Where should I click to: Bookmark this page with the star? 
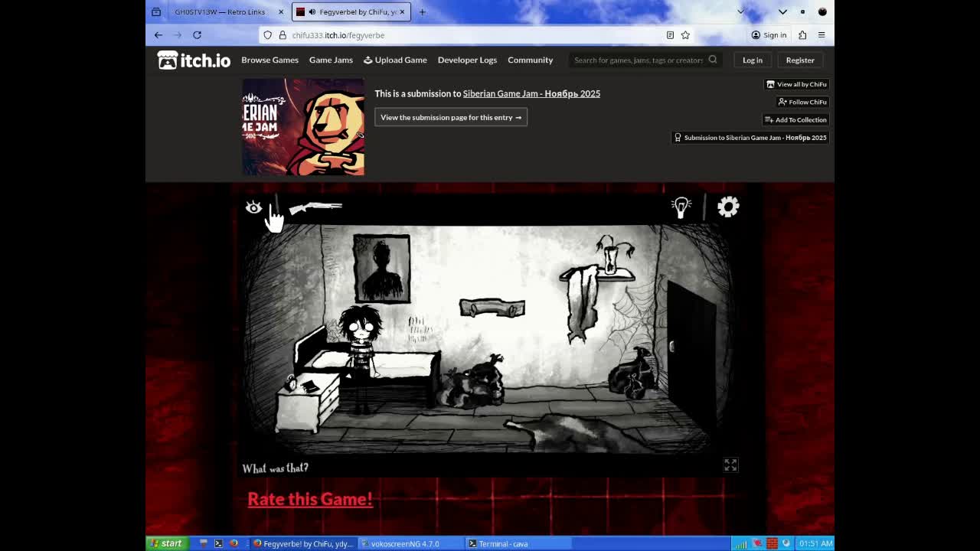685,35
